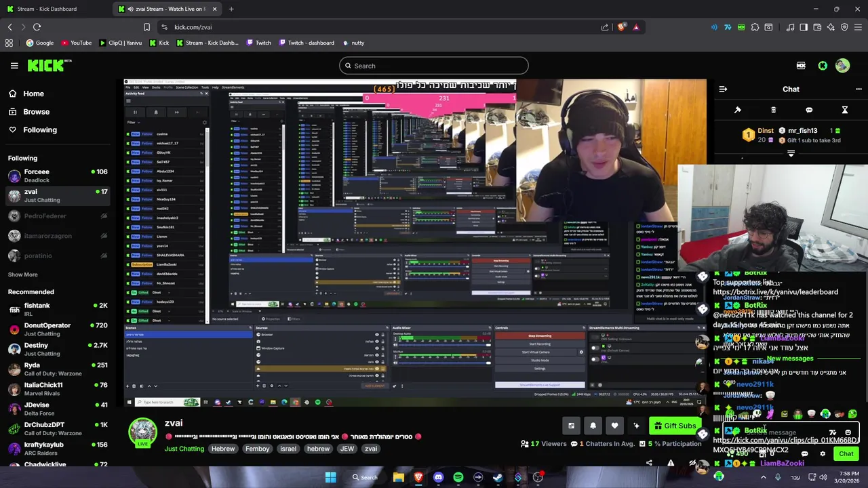Open chat three-dots options menu
This screenshot has height=488, width=868.
(859, 89)
